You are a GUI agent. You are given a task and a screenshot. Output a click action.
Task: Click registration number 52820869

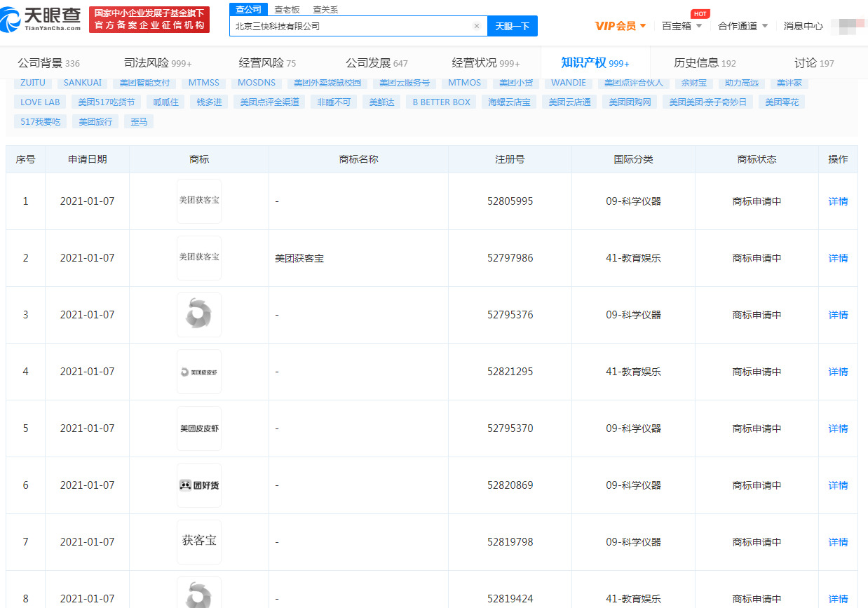click(x=510, y=485)
